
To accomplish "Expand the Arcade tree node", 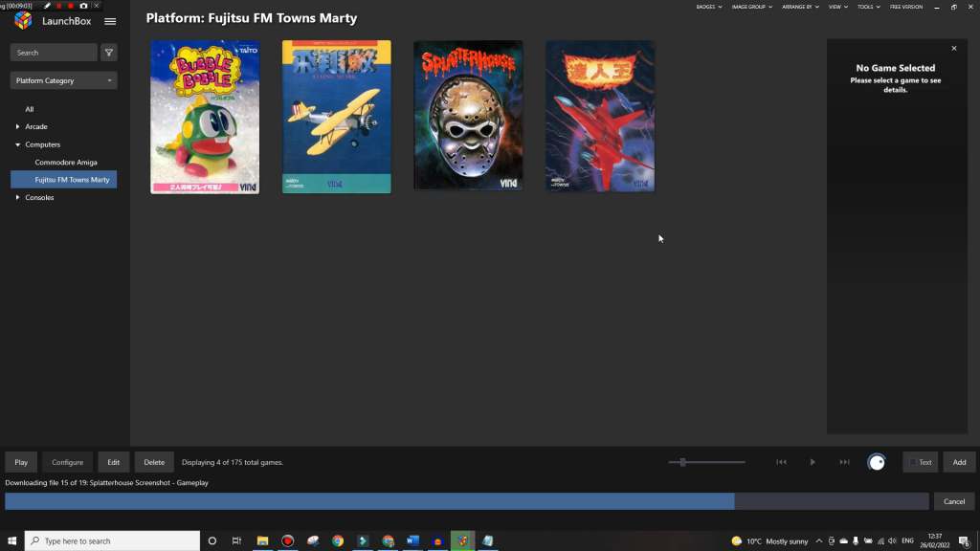I will [17, 127].
